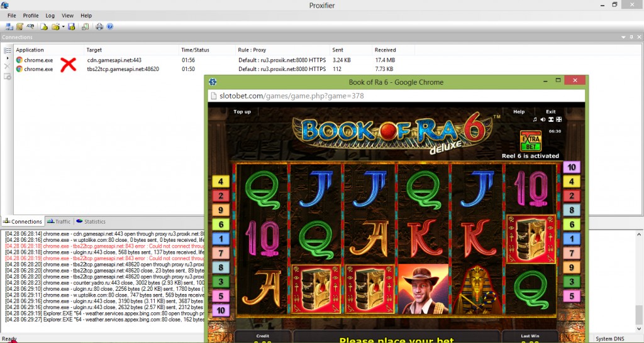The height and width of the screenshot is (343, 644).
Task: Switch to the Traffic tab
Action: pyautogui.click(x=58, y=222)
